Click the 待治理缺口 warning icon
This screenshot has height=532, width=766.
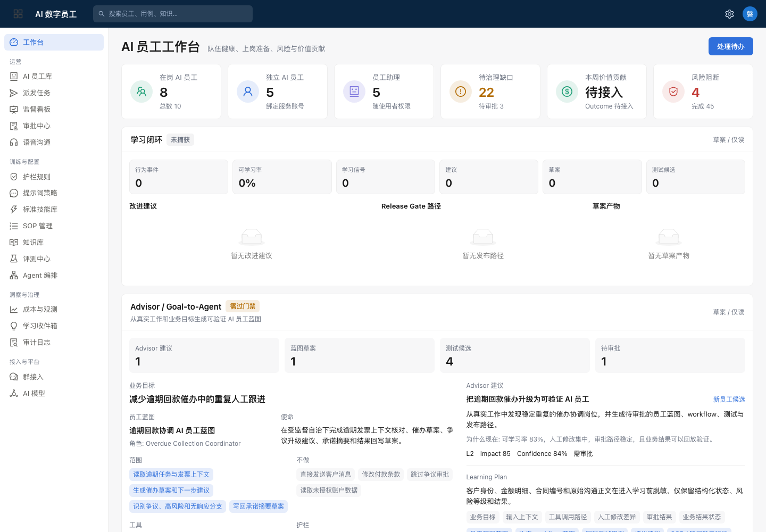tap(461, 92)
